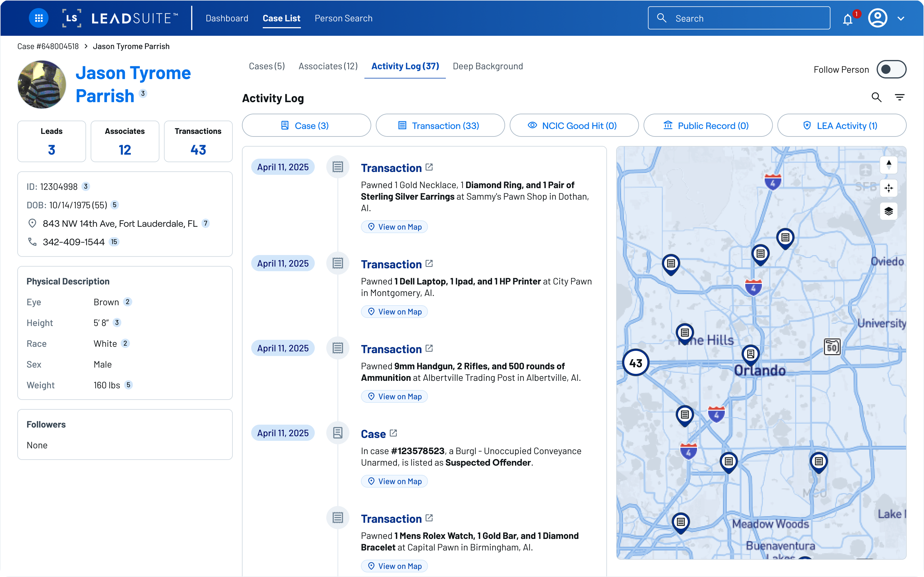
Task: Click the 43 cluster marker on map
Action: coord(636,363)
